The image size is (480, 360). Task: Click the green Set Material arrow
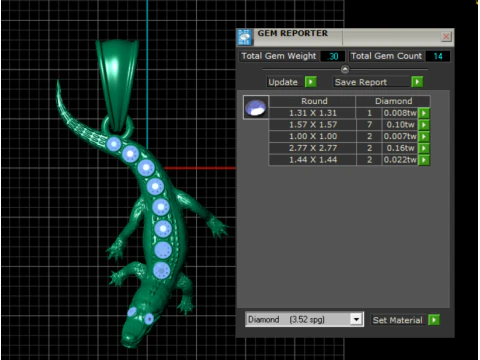pyautogui.click(x=434, y=320)
